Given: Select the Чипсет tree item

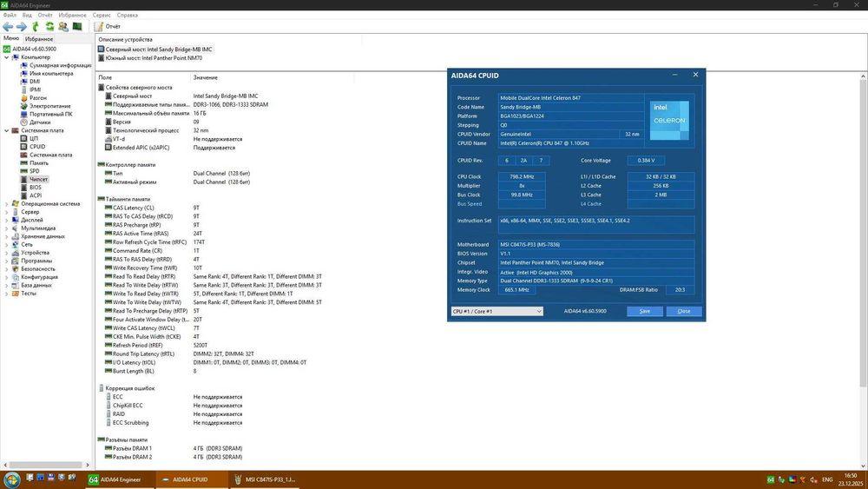Looking at the screenshot, I should click(x=39, y=180).
